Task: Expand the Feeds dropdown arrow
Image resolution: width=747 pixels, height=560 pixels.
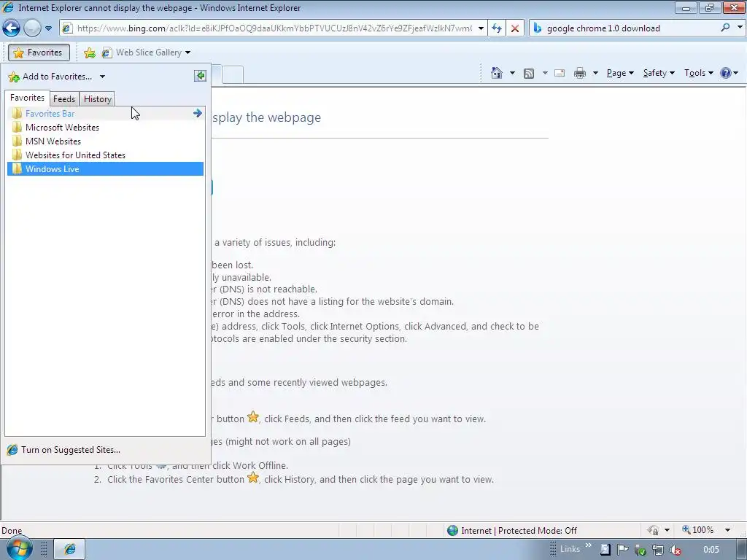Action: 545,73
